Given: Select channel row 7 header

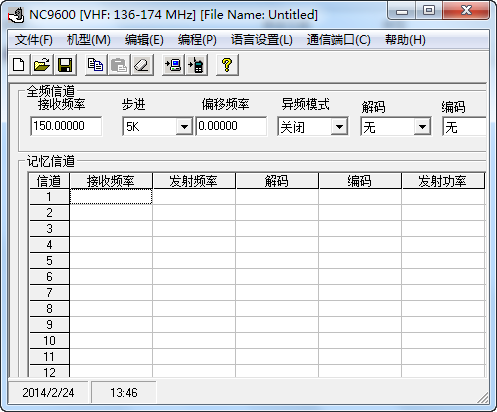Looking at the screenshot, I should (49, 293).
